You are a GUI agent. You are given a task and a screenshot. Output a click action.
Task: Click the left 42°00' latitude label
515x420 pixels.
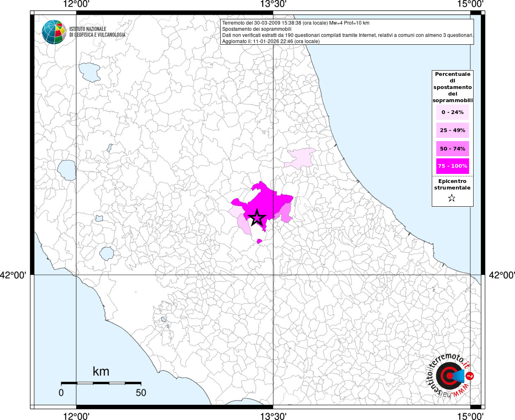coord(13,275)
